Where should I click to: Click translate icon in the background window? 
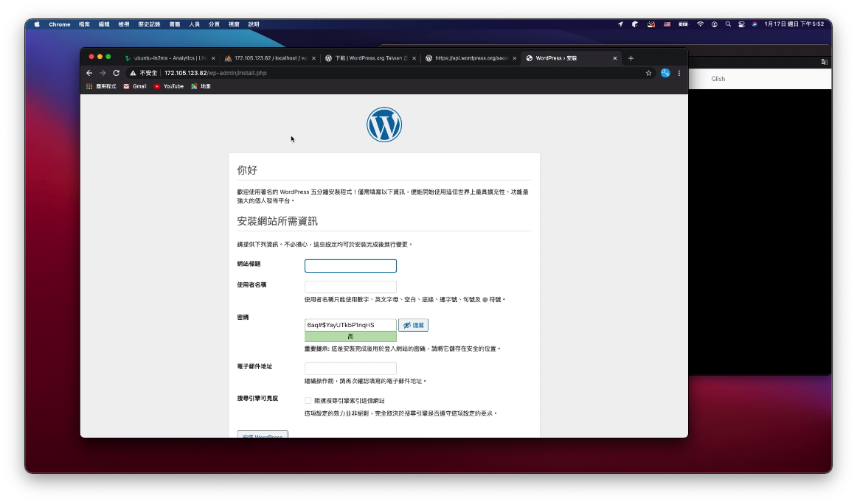click(x=825, y=62)
